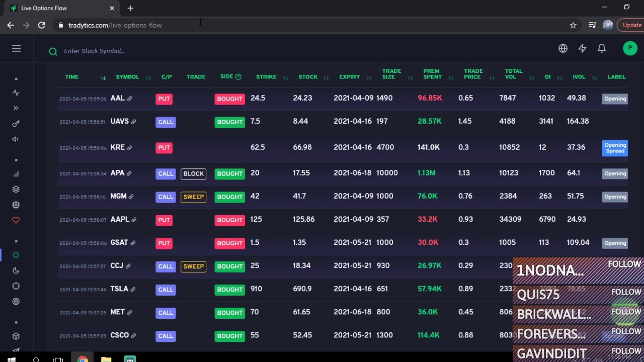This screenshot has width=644, height=362.
Task: Open the cube icon in sidebar
Action: (x=16, y=336)
